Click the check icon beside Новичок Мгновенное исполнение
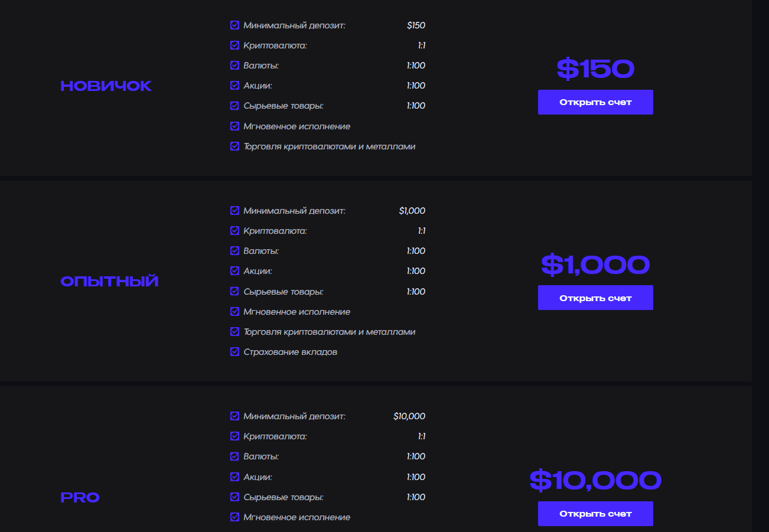This screenshot has height=532, width=769. pos(234,126)
